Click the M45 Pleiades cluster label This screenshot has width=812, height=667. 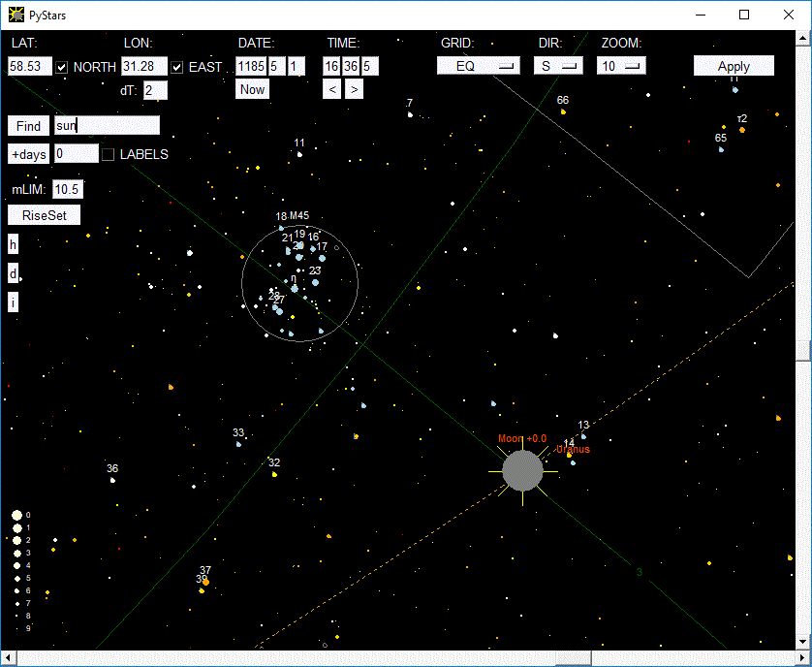point(299,215)
